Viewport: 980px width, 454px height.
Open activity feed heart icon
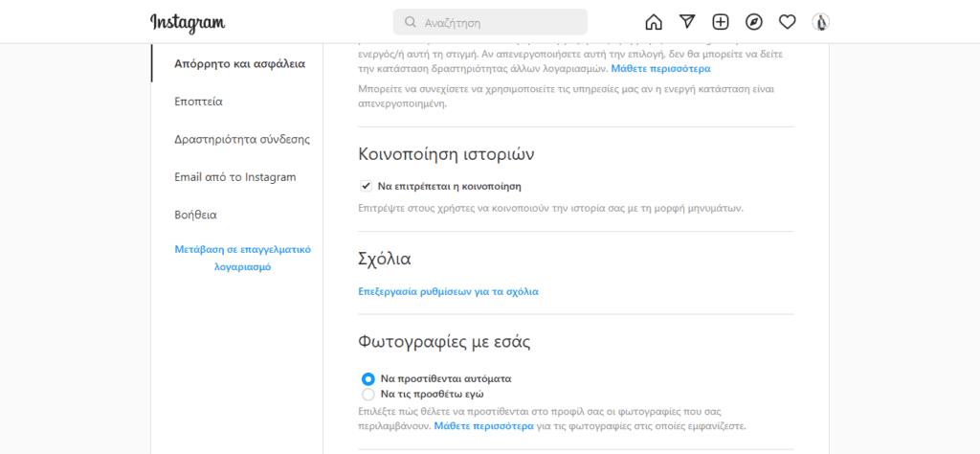pos(788,22)
